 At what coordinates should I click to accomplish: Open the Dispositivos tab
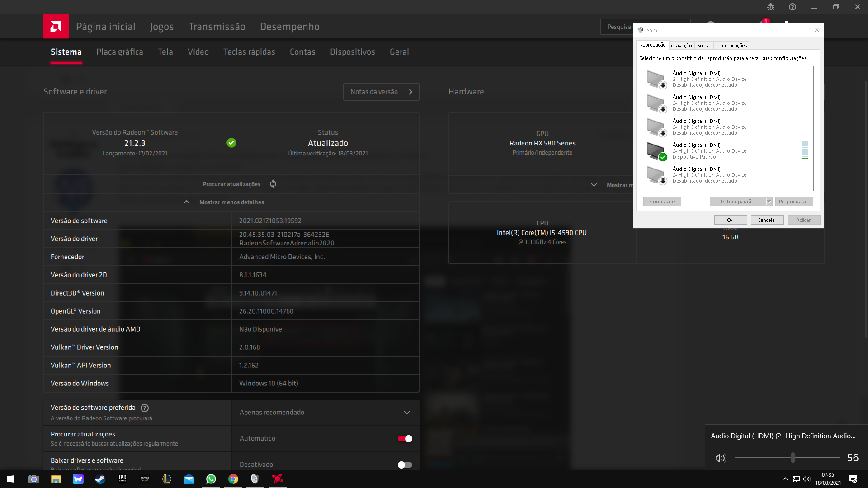click(x=353, y=52)
